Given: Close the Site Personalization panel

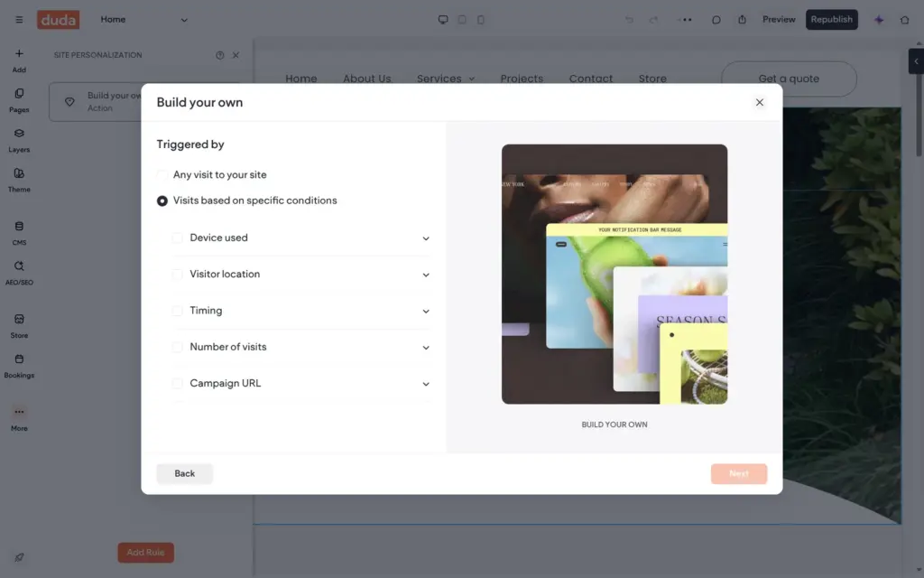Looking at the screenshot, I should 236,55.
